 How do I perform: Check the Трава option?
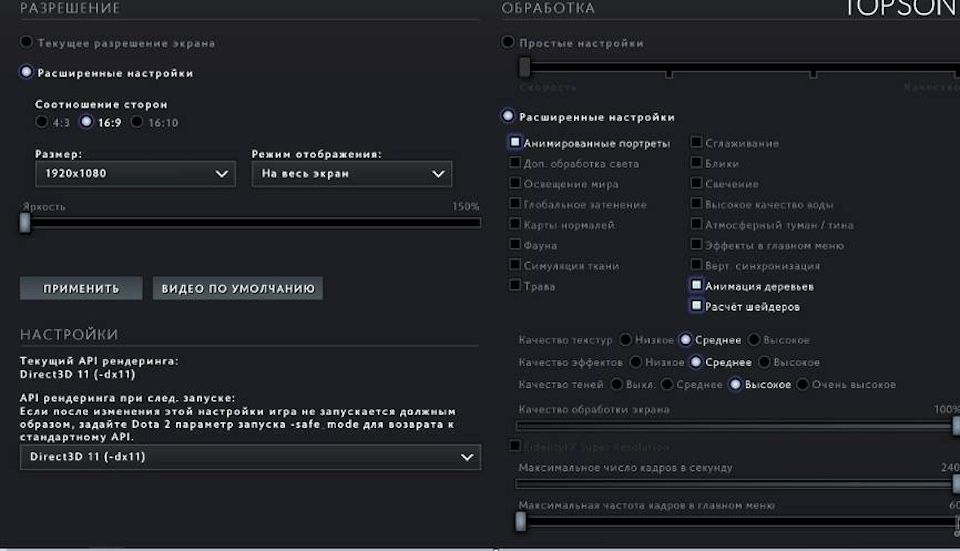(515, 286)
